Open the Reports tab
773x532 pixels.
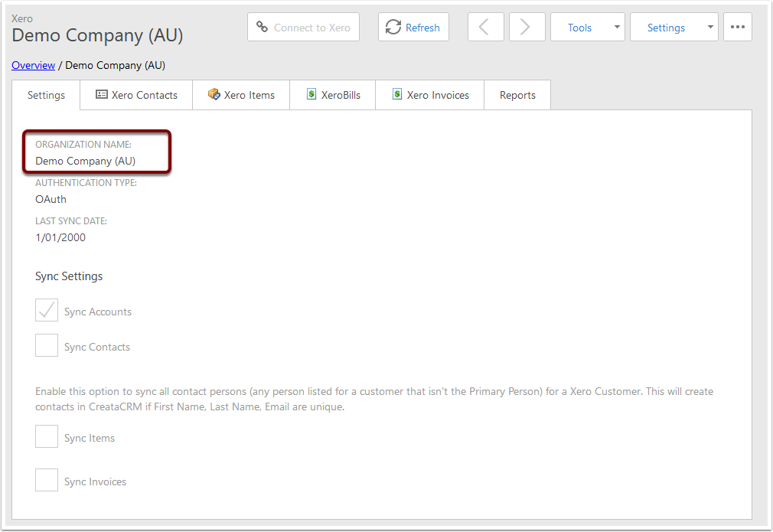tap(517, 95)
